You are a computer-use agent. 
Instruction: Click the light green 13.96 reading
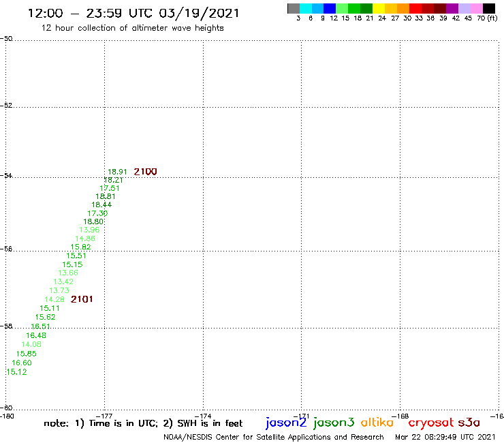(x=89, y=230)
